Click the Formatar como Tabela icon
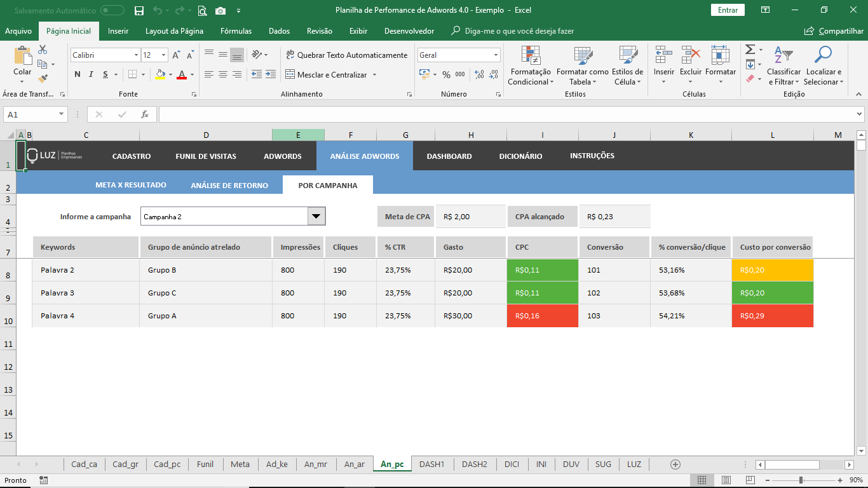This screenshot has width=868, height=488. point(583,56)
